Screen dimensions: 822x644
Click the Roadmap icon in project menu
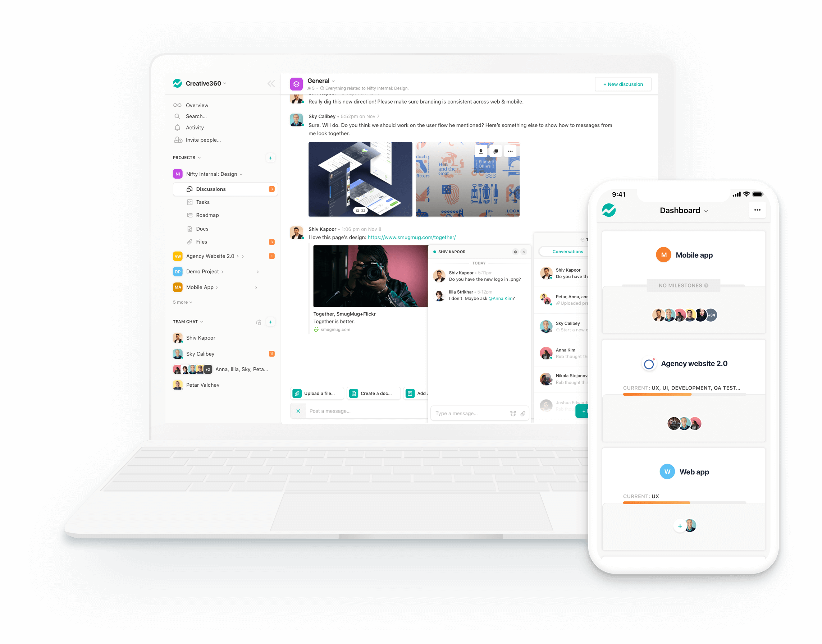pyautogui.click(x=189, y=215)
